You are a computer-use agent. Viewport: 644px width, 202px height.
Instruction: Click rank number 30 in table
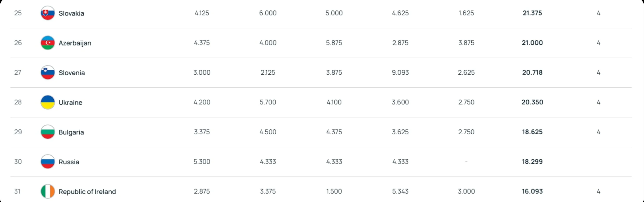[x=18, y=162]
